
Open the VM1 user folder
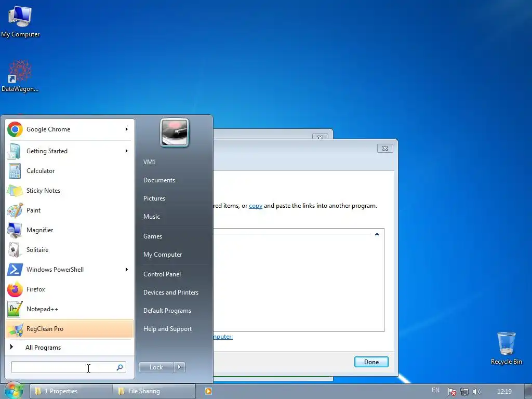pos(149,162)
